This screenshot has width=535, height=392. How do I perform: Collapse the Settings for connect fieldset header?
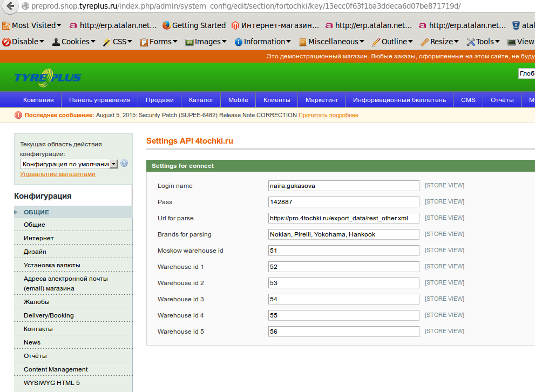[341, 166]
